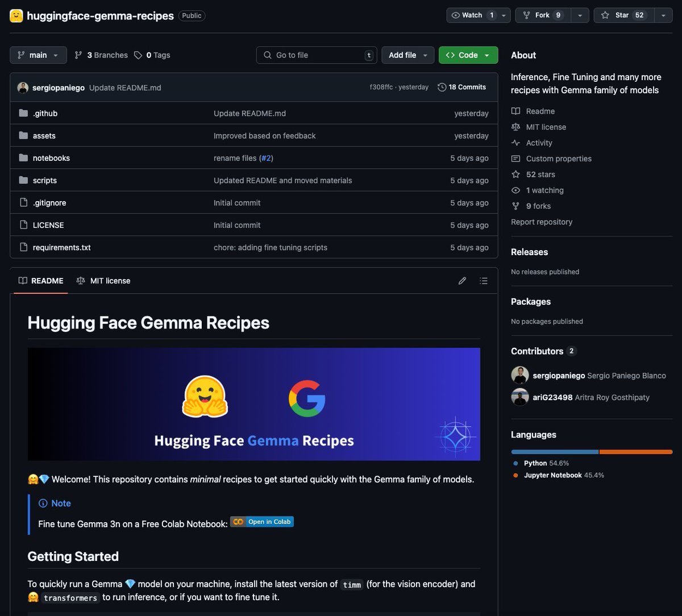
Task: Click the clock history icon beside 18 Commits
Action: 442,87
